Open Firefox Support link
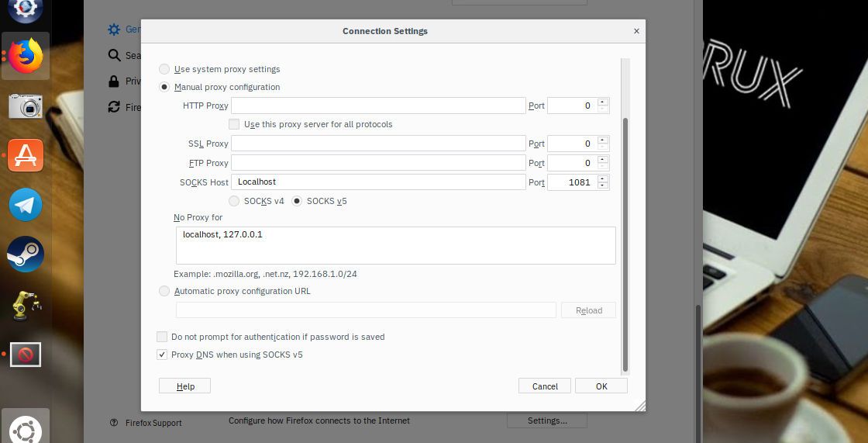 point(153,423)
